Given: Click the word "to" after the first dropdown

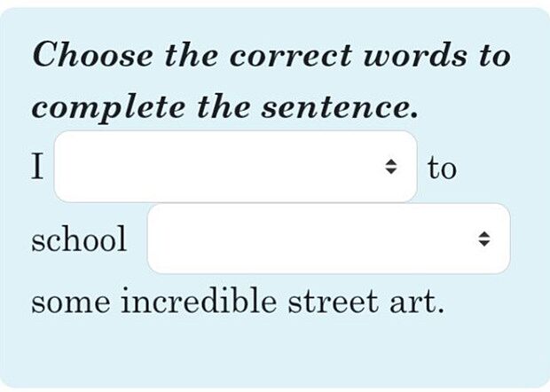Looking at the screenshot, I should click(442, 167).
